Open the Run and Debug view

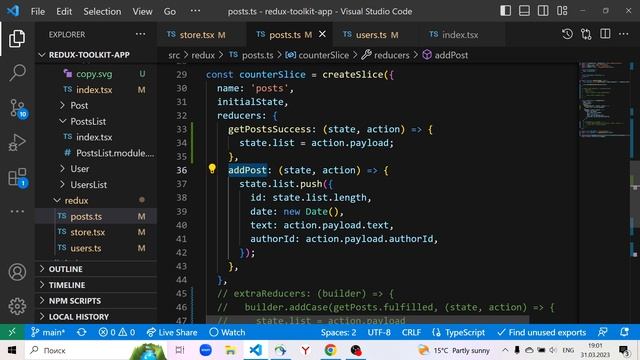coord(17,142)
